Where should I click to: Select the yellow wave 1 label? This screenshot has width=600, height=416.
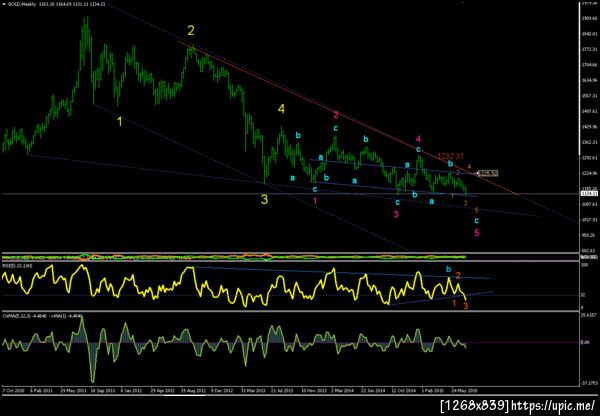point(120,122)
